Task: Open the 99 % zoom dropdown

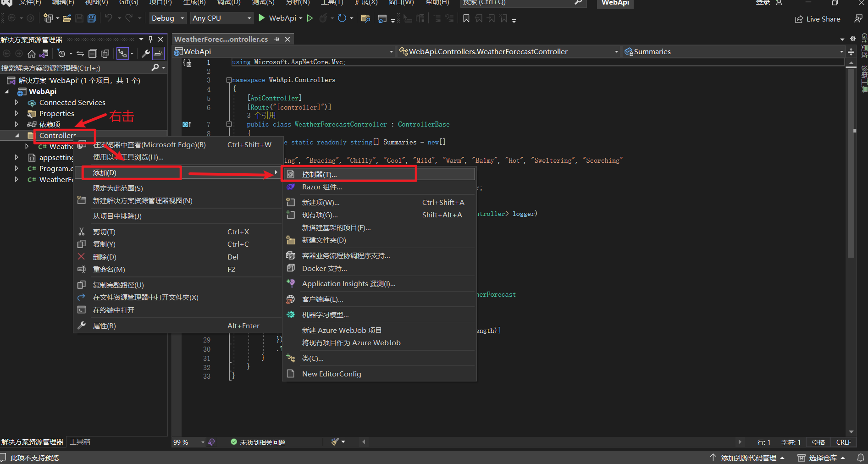Action: coord(188,442)
